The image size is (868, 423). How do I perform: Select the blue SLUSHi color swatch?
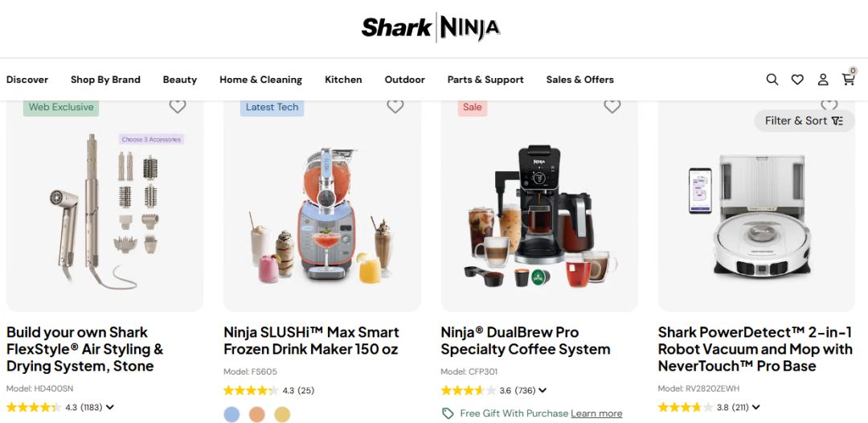(232, 414)
